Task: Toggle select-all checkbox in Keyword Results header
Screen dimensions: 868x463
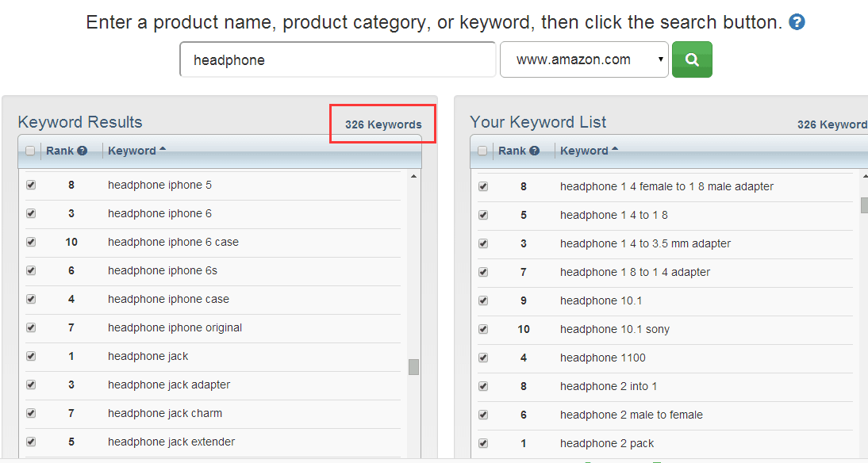Action: click(x=30, y=151)
